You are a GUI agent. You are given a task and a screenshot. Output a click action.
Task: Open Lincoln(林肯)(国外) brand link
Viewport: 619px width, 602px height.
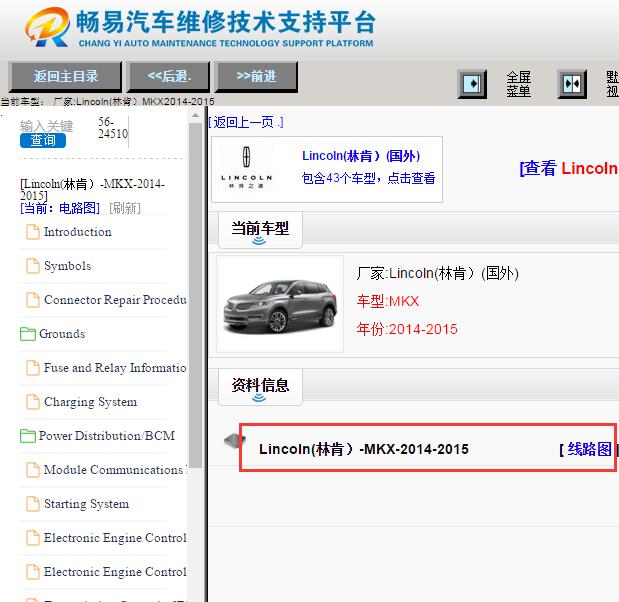[x=361, y=156]
